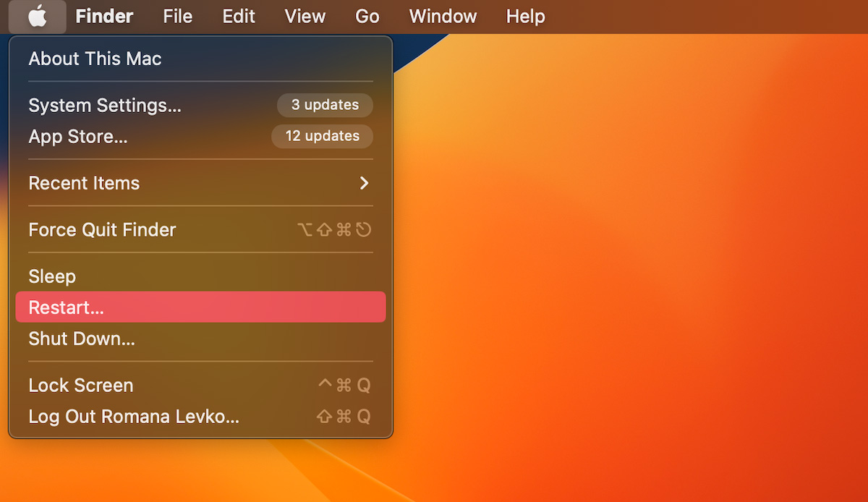Click the Apple logo menu icon

coord(37,17)
